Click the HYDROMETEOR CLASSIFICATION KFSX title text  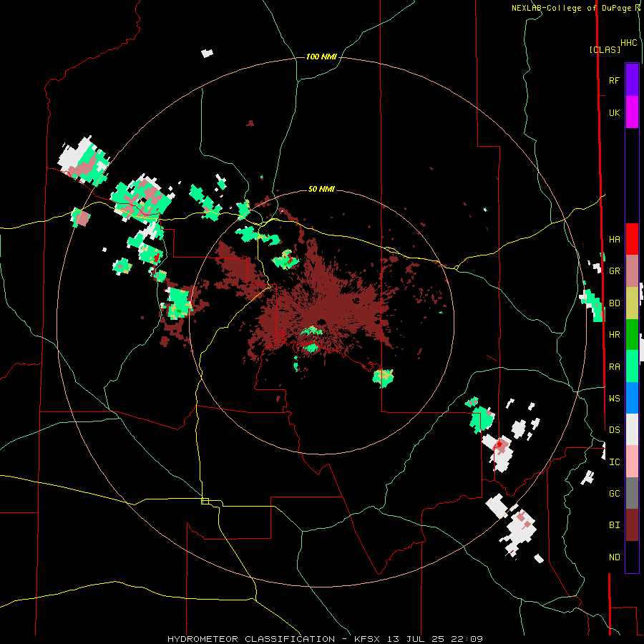point(325,639)
